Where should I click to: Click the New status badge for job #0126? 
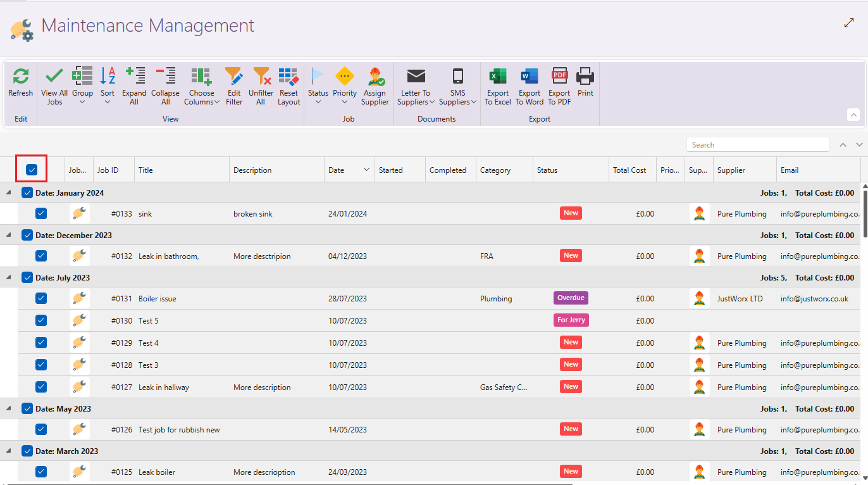(571, 429)
